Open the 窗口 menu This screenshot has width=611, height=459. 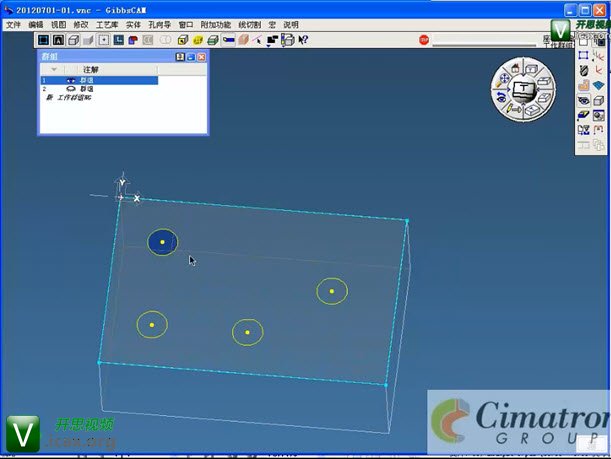coord(185,25)
